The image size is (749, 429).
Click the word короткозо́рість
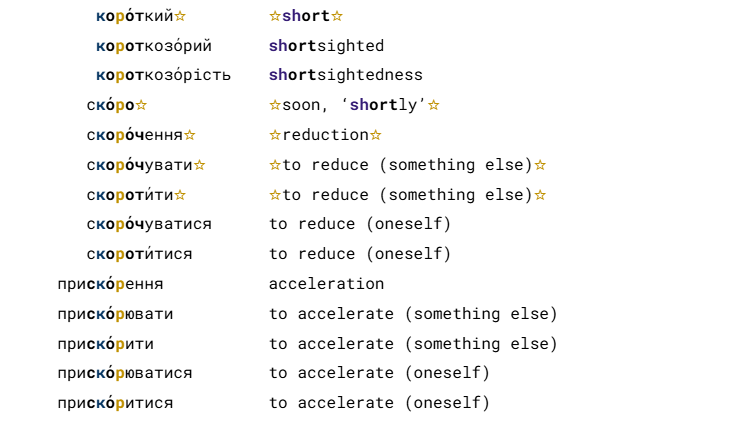(163, 75)
